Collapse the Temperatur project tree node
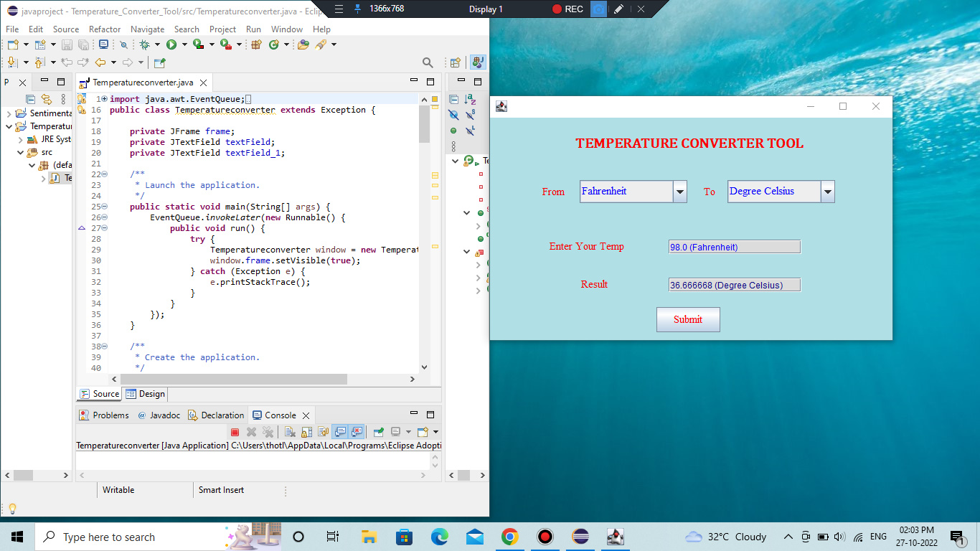The height and width of the screenshot is (551, 980). click(9, 126)
